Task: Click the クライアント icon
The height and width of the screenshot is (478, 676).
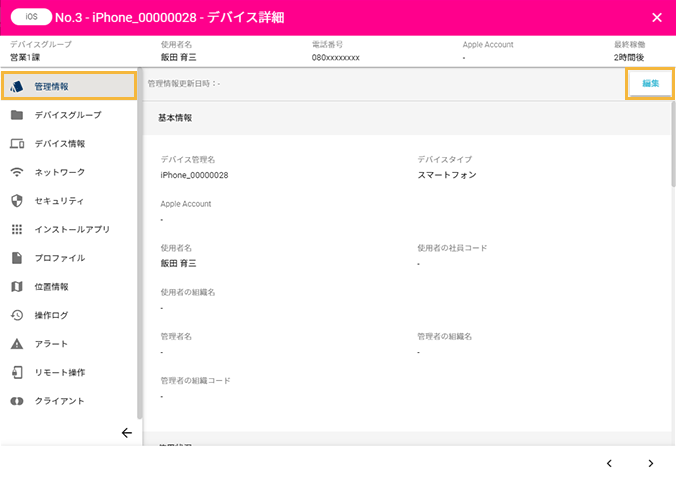Action: tap(17, 401)
